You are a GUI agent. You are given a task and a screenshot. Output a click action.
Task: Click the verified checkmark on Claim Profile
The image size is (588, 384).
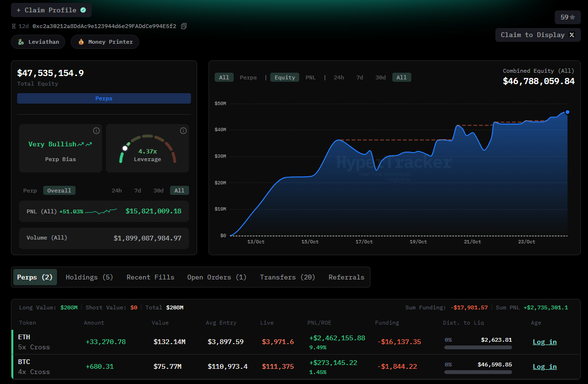coord(83,10)
